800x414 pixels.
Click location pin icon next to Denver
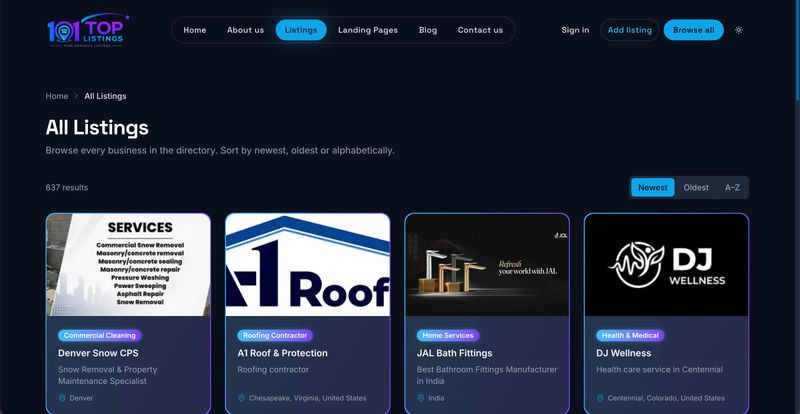click(x=62, y=398)
